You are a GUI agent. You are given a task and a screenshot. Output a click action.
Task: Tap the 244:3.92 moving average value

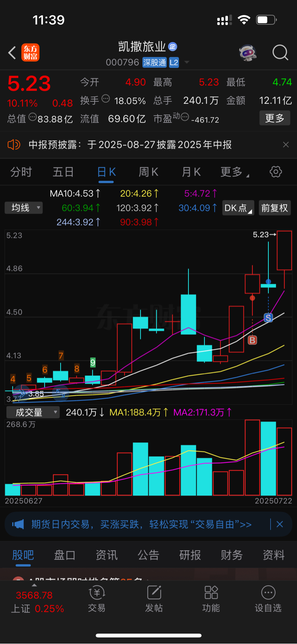[79, 222]
